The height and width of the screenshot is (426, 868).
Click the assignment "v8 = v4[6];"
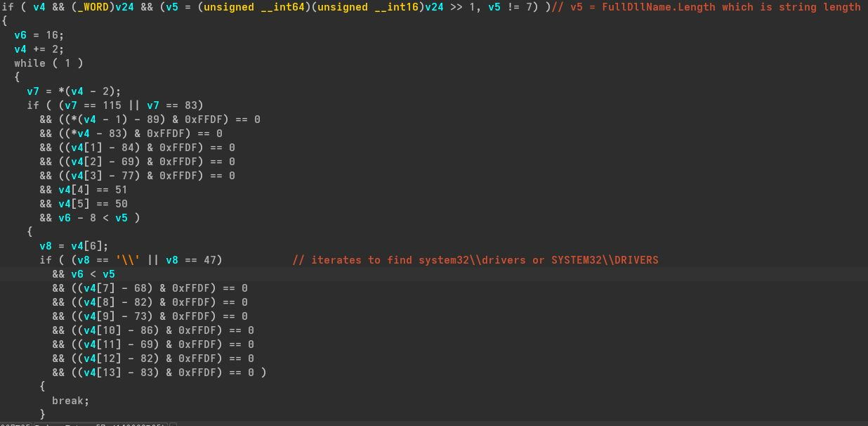[74, 246]
